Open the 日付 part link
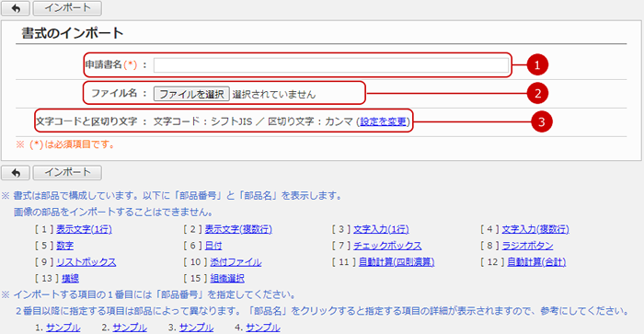Screen dimensions: 644x334 click(x=213, y=246)
